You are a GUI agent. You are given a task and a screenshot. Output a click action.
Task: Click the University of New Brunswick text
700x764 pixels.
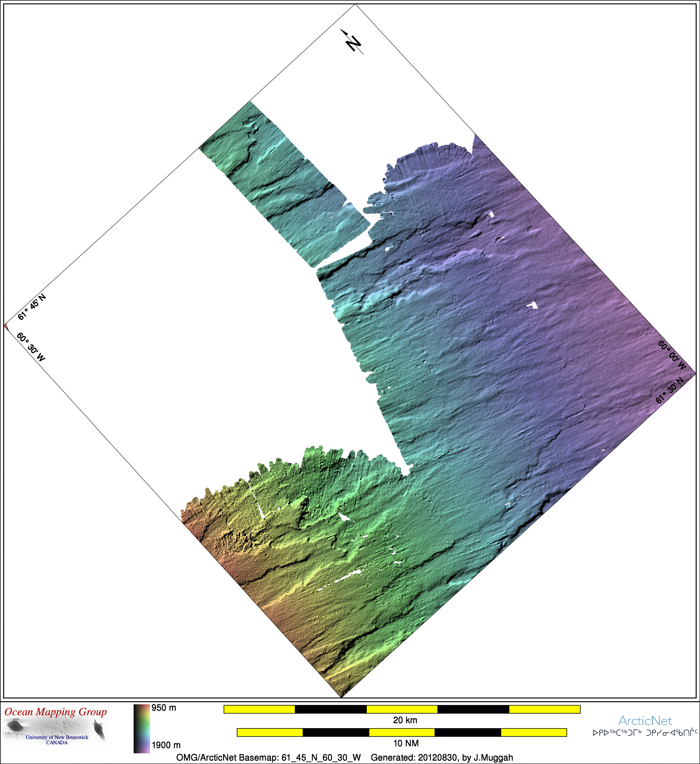[57, 737]
